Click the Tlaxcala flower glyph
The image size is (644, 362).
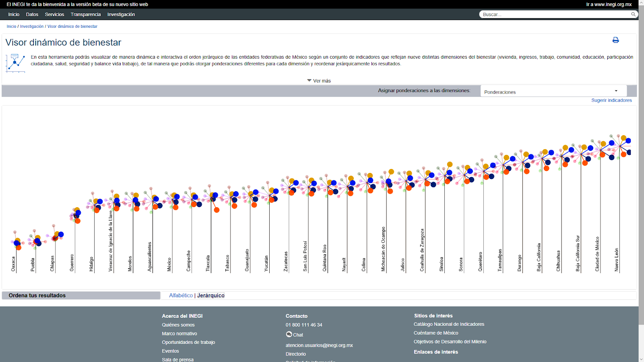click(211, 197)
